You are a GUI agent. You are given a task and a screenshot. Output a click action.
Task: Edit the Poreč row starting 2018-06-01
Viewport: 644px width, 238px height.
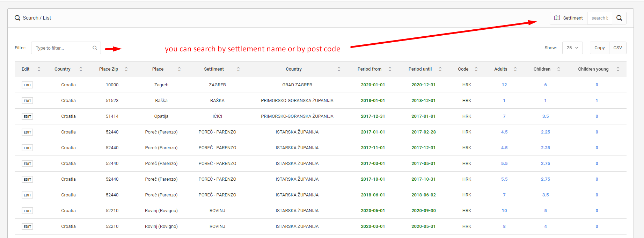click(x=27, y=195)
